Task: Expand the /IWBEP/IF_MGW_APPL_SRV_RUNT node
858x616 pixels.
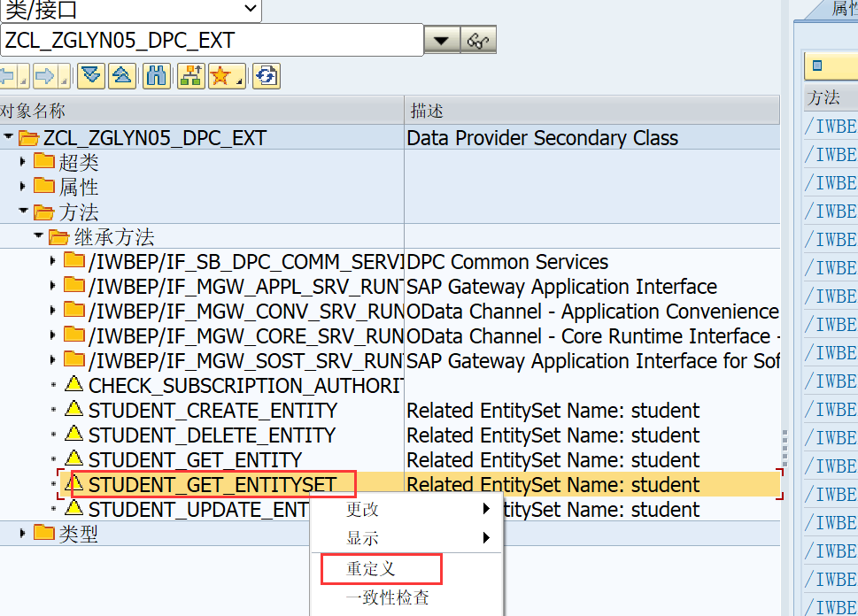Action: click(x=53, y=286)
